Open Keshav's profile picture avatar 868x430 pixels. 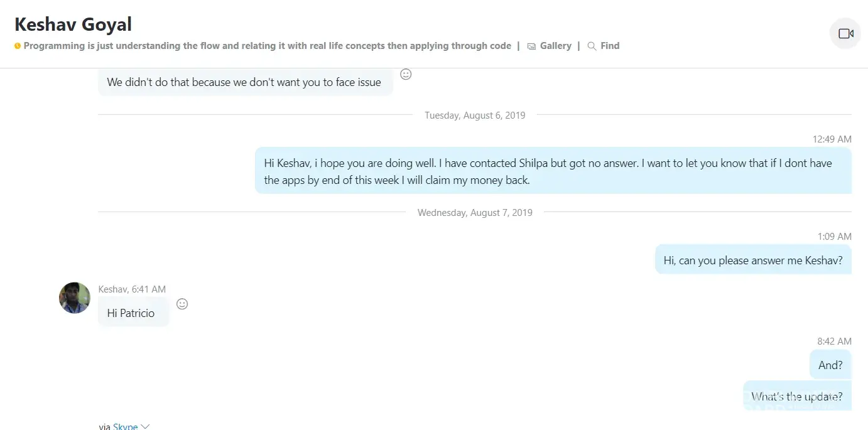point(75,298)
